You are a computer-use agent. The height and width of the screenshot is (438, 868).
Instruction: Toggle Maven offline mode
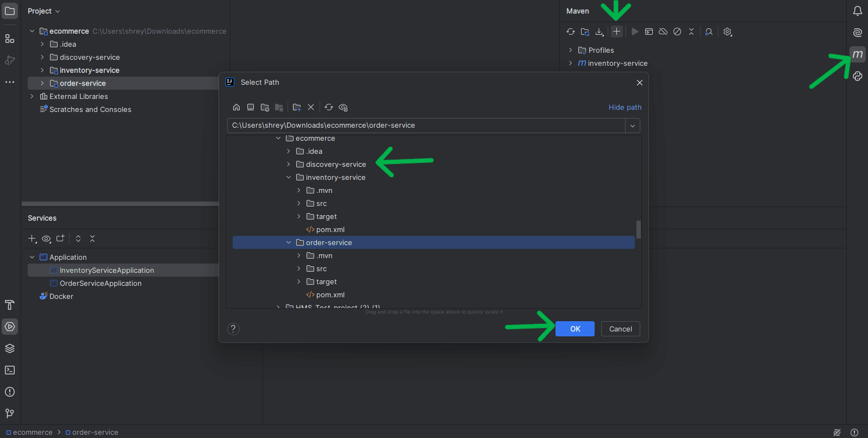[663, 32]
